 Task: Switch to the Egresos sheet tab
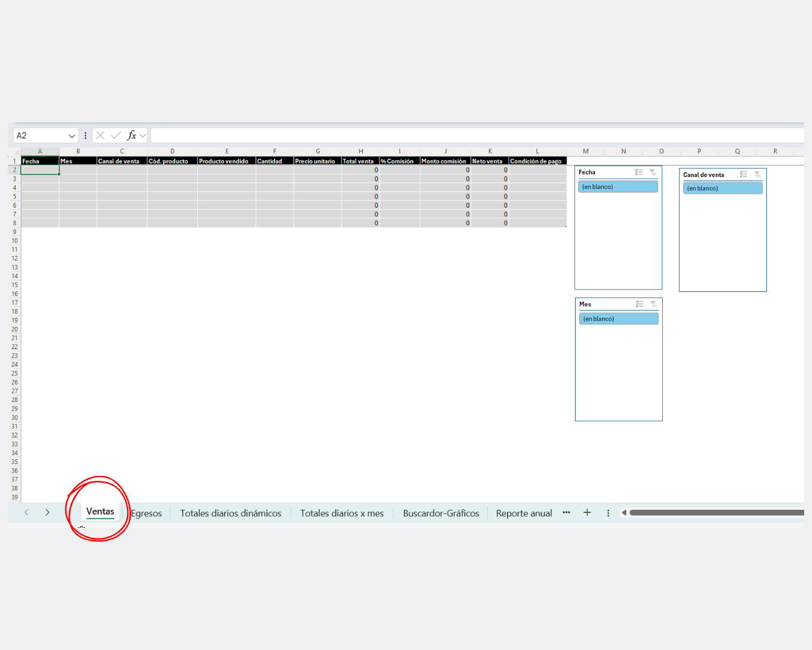click(147, 513)
